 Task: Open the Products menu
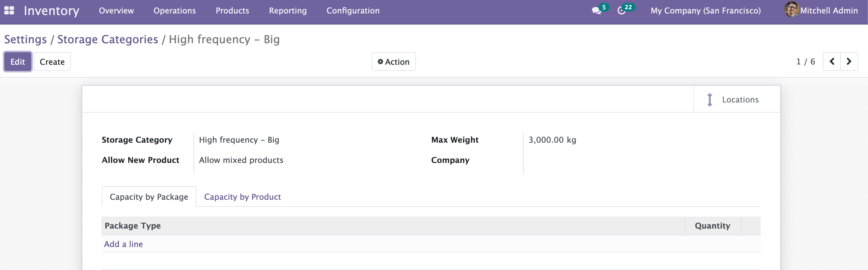[x=232, y=11]
